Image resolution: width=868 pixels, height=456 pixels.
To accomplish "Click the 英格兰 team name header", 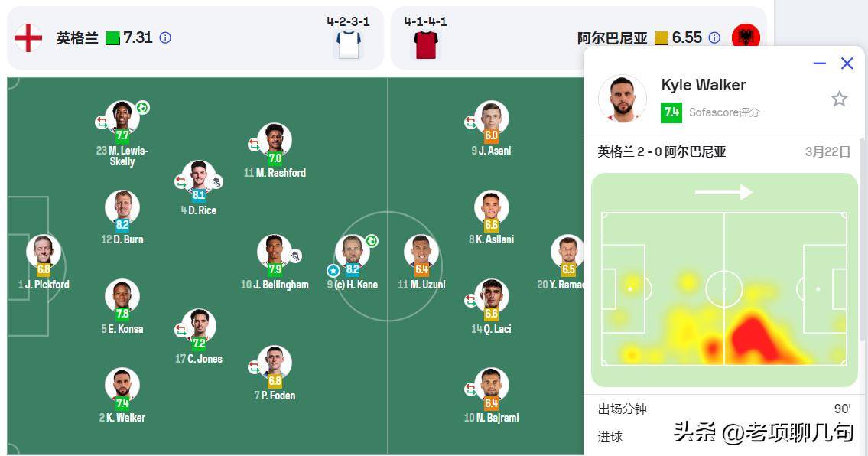I will click(x=77, y=37).
